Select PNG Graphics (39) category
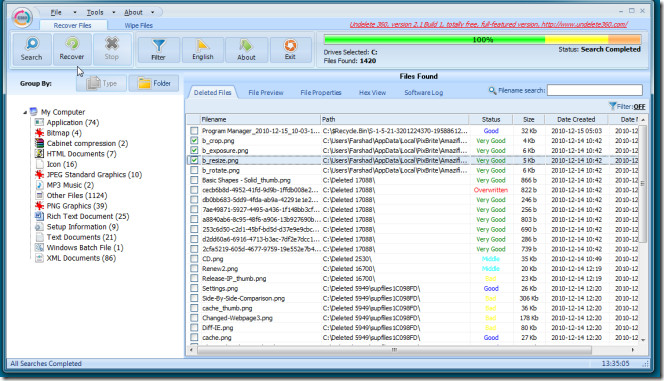 (77, 206)
